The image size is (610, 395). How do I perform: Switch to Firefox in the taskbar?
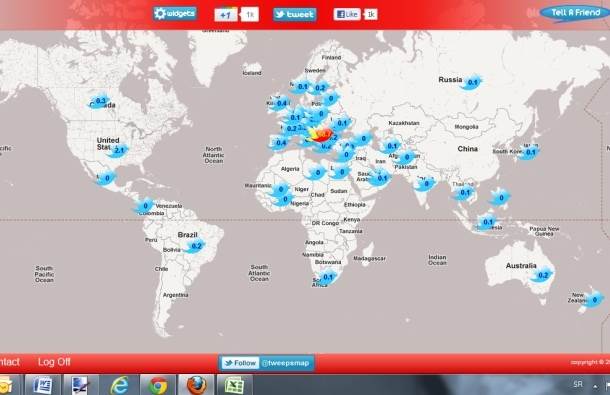click(196, 385)
